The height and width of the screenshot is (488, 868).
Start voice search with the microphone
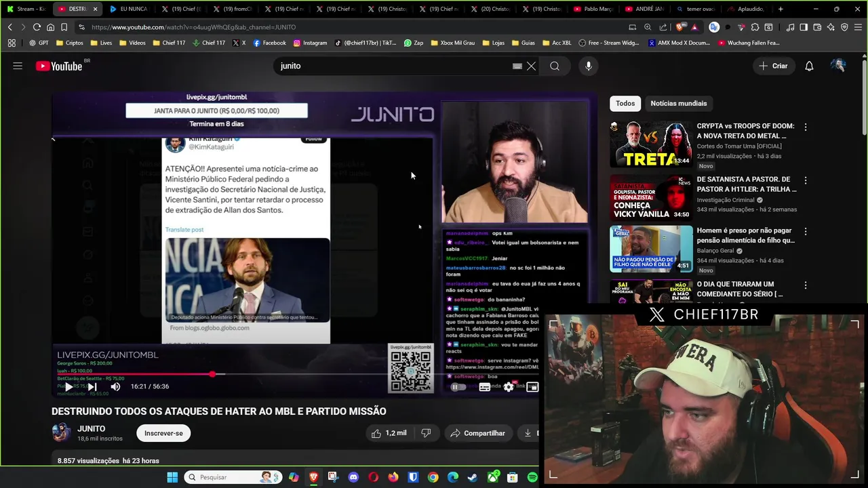(589, 66)
